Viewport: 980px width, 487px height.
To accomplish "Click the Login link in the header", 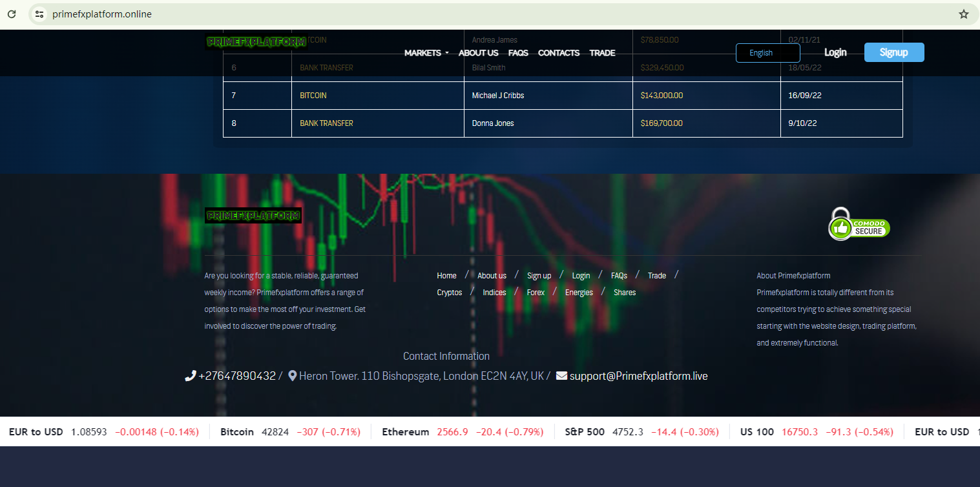I will click(x=835, y=52).
